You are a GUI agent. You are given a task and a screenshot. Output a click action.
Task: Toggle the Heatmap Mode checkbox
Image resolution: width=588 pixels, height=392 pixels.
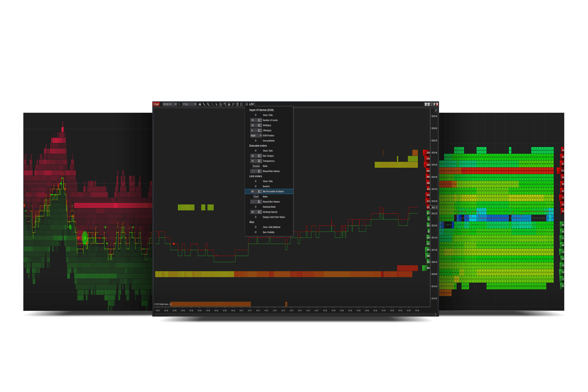click(x=256, y=207)
